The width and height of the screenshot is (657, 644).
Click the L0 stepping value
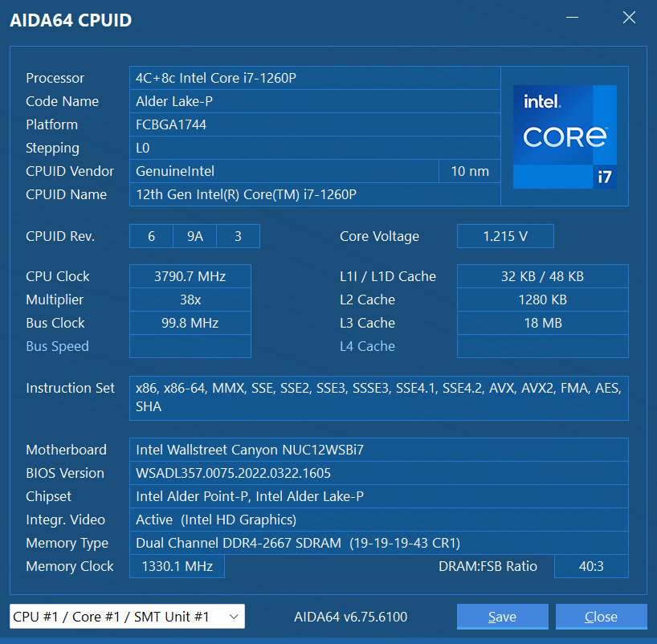(315, 148)
